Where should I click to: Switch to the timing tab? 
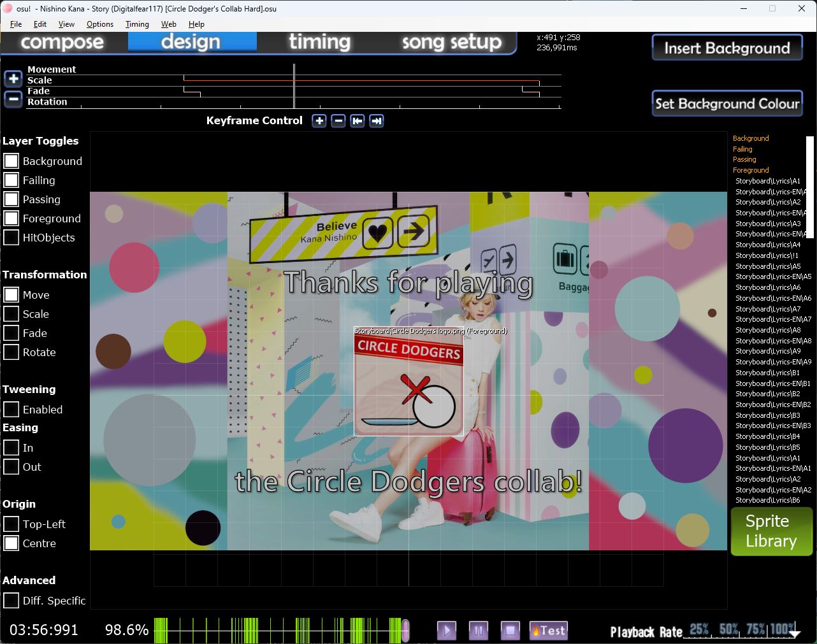(x=320, y=42)
